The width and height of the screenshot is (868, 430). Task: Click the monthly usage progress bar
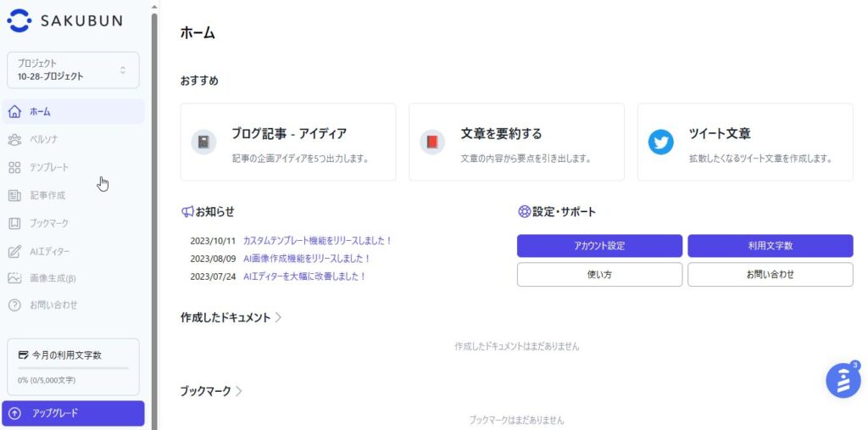point(73,368)
